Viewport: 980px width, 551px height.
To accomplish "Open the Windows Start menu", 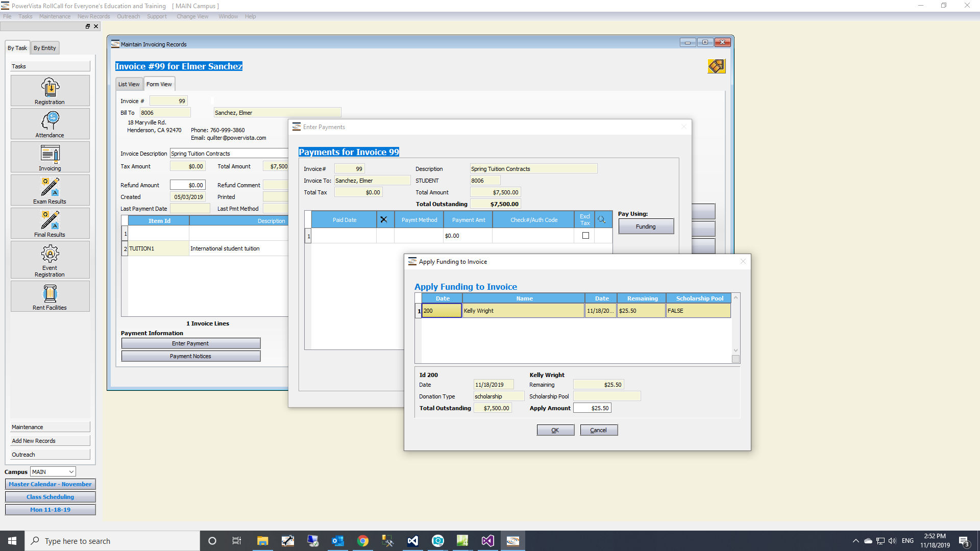I will (12, 541).
